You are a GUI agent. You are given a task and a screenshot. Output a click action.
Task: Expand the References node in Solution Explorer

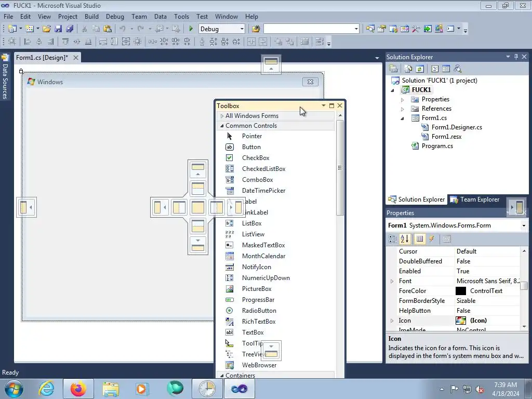point(403,109)
